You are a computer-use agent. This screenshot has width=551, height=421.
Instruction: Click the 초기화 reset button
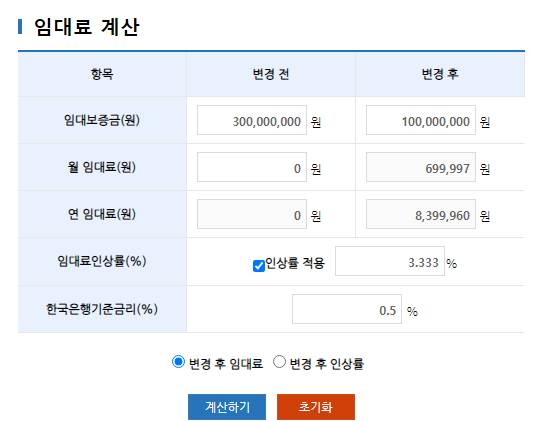pyautogui.click(x=316, y=407)
